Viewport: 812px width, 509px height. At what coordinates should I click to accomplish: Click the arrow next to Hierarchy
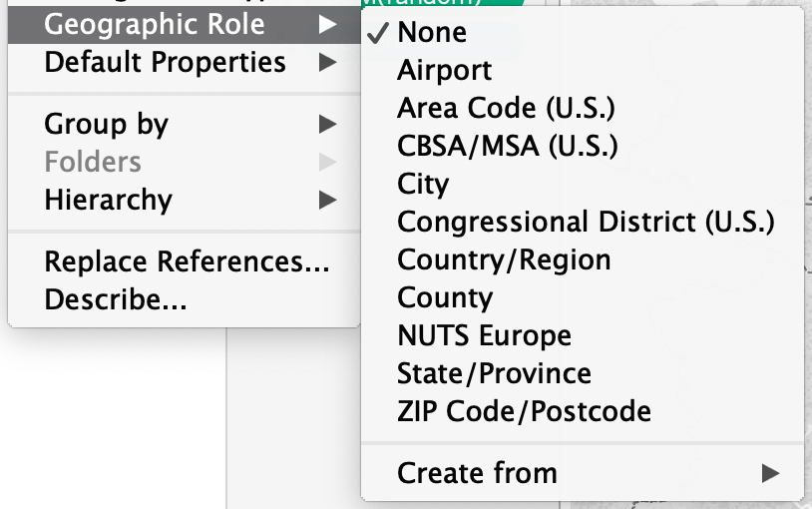tap(327, 200)
